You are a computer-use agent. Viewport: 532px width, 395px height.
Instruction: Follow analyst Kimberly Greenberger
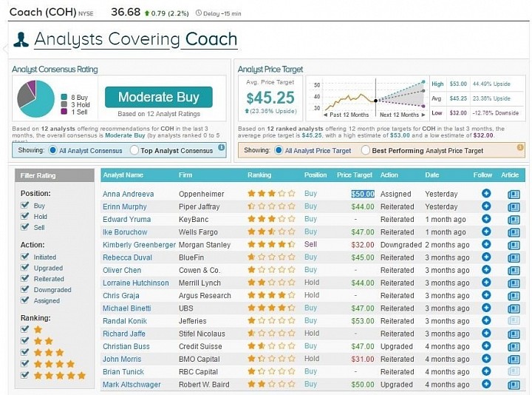486,244
